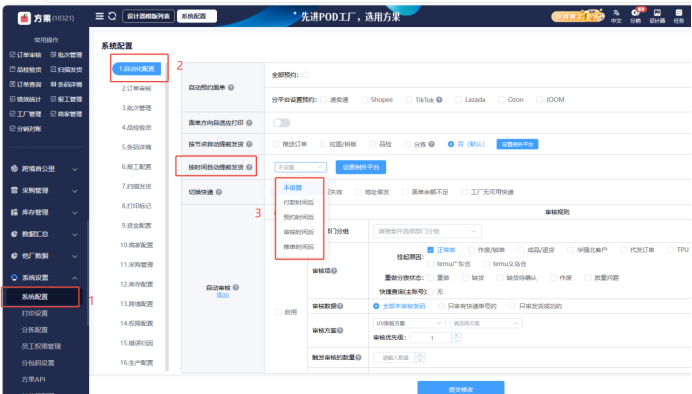
Task: Click help icon beside TikTok
Action: [439, 100]
